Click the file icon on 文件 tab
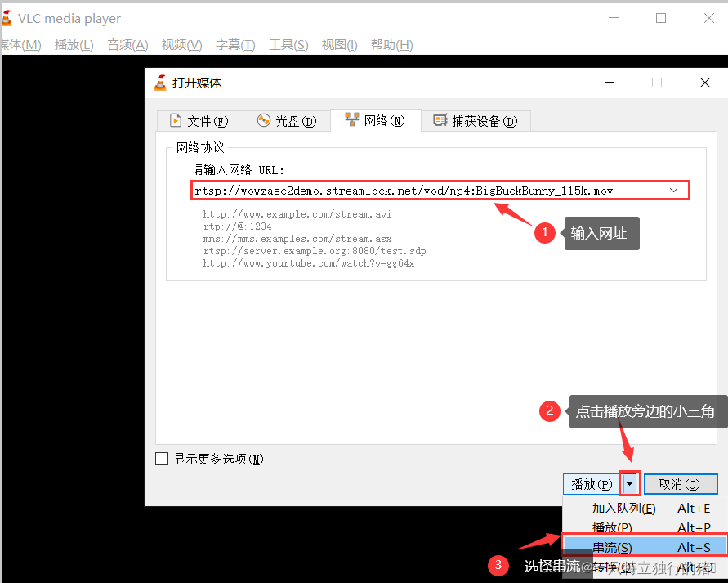 coord(176,121)
